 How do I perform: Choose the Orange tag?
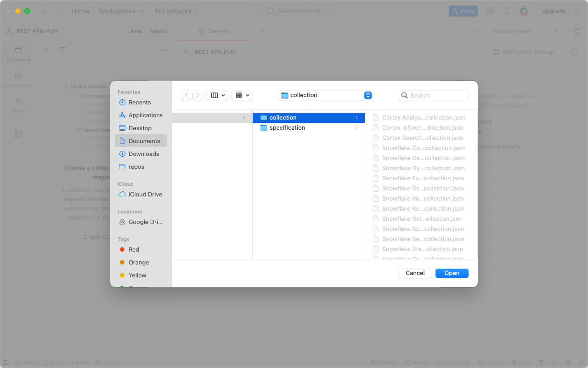point(138,263)
